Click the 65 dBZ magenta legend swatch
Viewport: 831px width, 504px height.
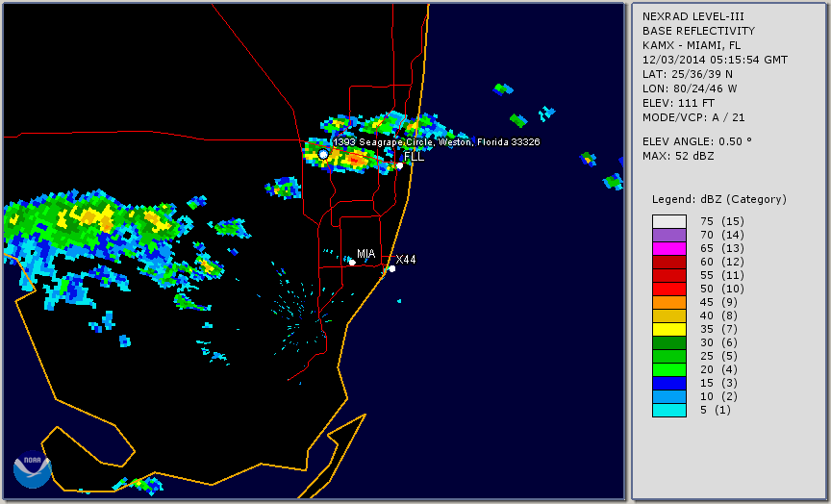pos(669,248)
